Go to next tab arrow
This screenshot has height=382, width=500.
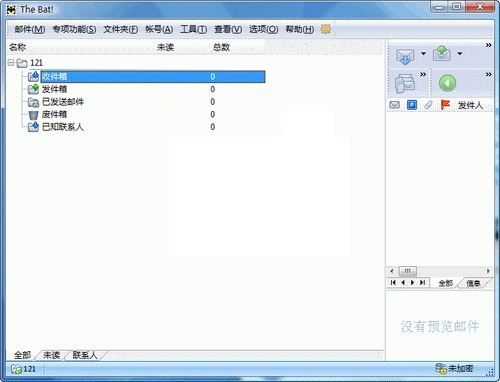coord(413,282)
